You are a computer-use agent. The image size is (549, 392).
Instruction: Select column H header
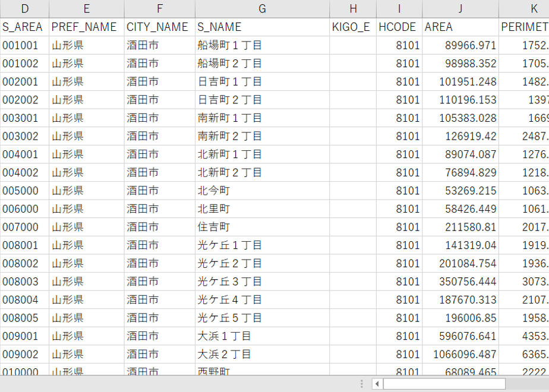[353, 9]
